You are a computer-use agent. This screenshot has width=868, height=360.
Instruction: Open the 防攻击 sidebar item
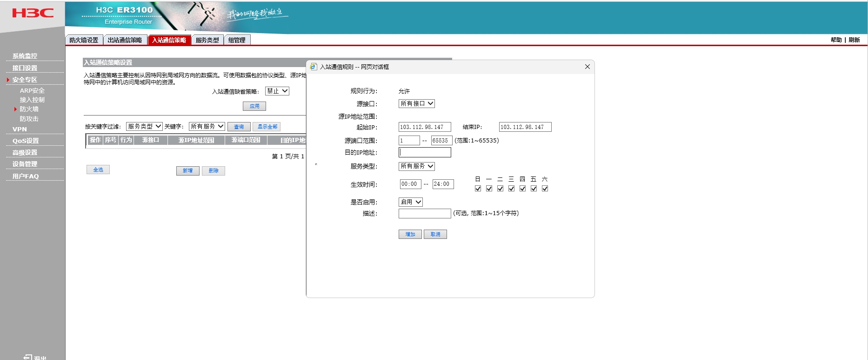click(29, 119)
